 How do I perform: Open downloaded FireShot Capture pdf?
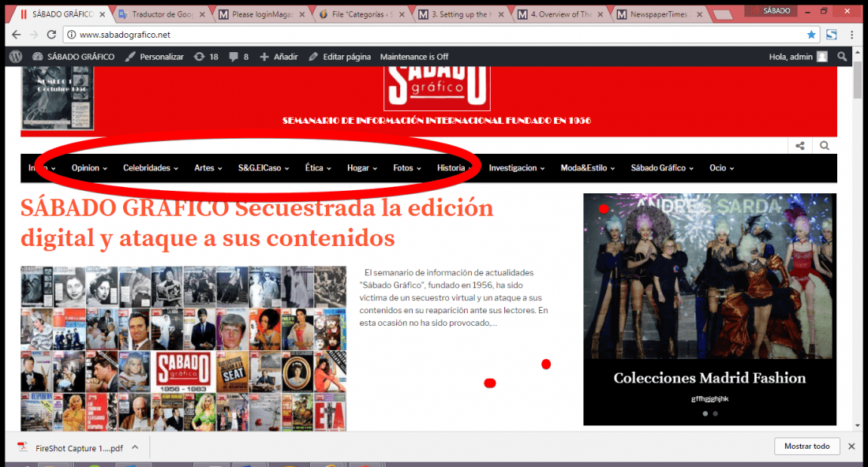tap(71, 447)
